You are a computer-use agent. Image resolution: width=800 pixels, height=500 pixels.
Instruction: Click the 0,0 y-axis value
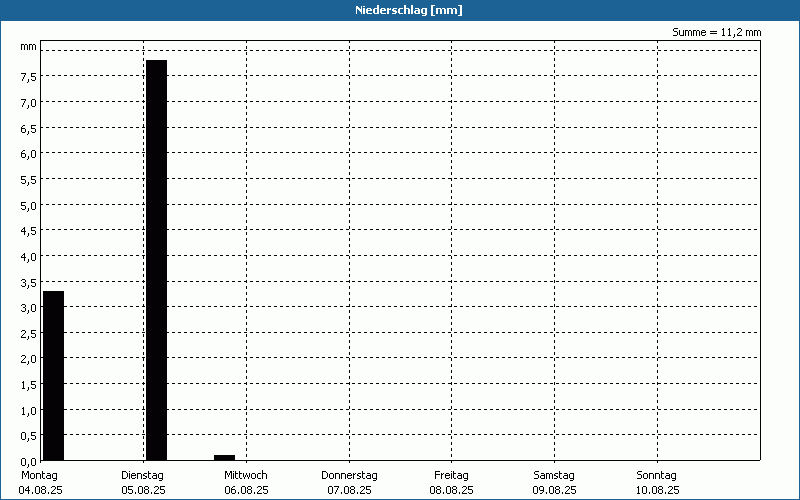29,461
